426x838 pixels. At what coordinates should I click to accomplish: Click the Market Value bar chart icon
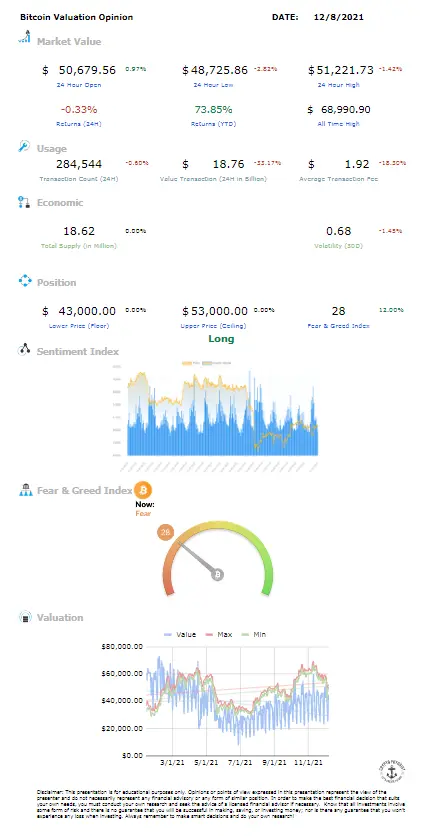pyautogui.click(x=24, y=37)
